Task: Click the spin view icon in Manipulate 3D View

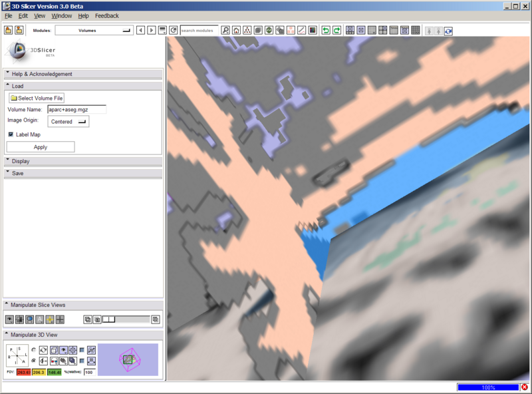Action: click(x=43, y=349)
